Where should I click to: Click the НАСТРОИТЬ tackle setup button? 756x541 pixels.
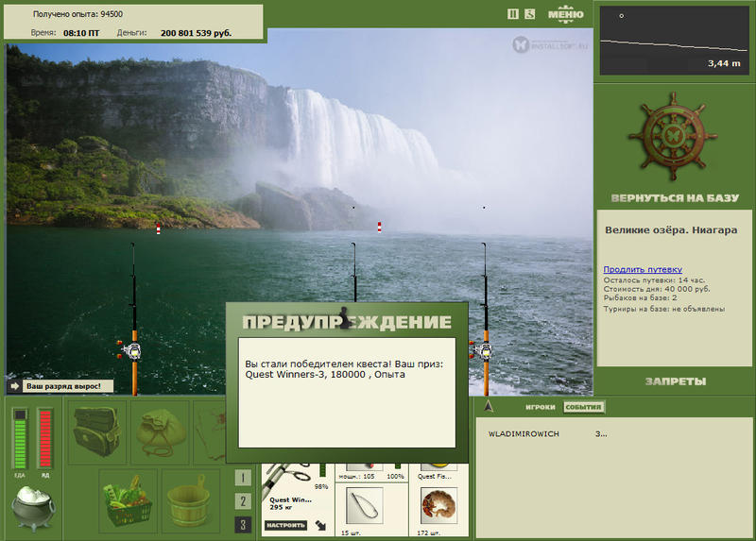pyautogui.click(x=286, y=525)
